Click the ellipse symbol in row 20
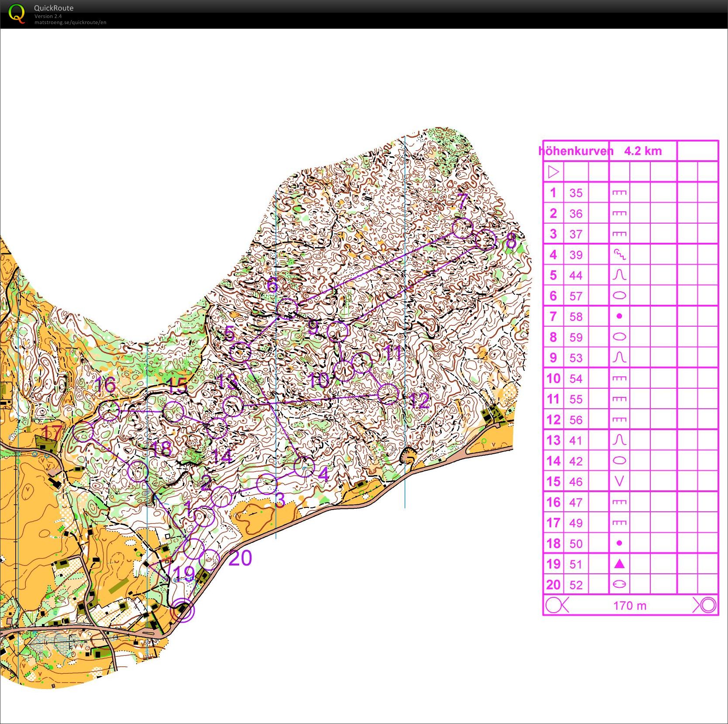 tap(619, 585)
